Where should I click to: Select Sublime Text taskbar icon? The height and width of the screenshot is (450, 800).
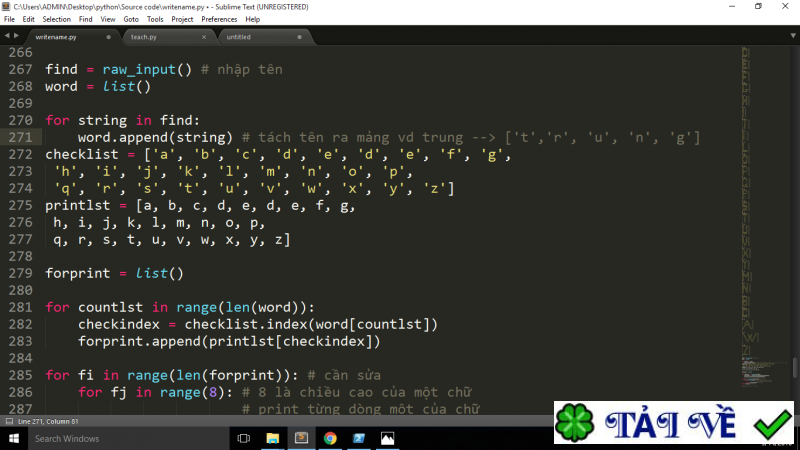click(x=301, y=438)
